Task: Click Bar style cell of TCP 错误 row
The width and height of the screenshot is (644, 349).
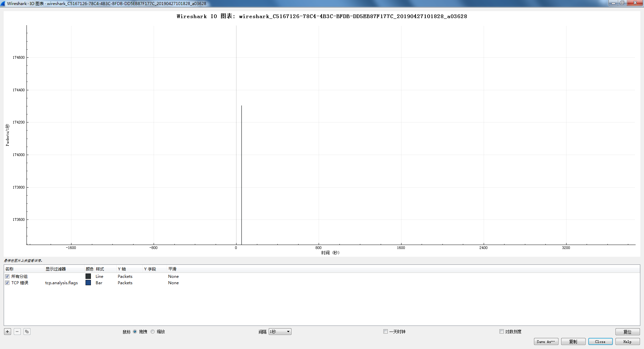Action: (x=99, y=283)
